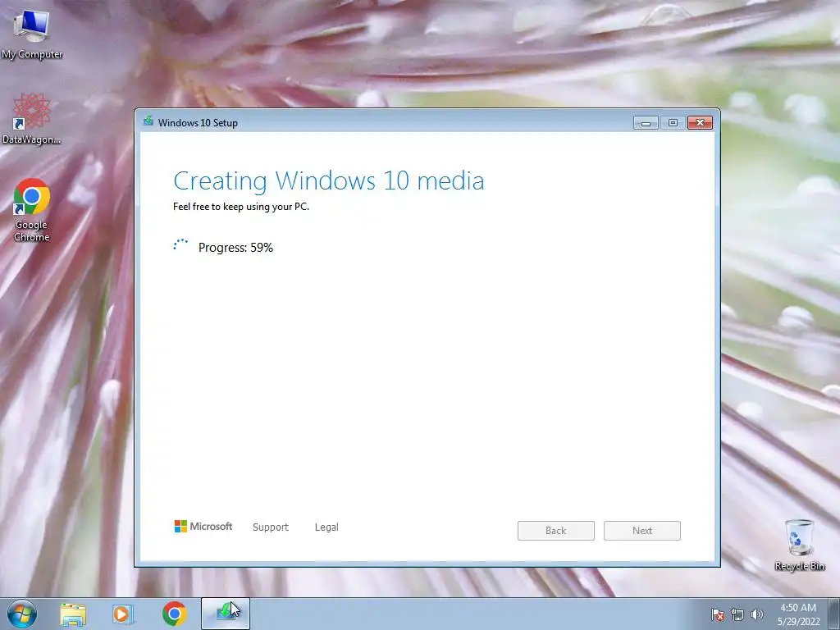
Task: Open the DataWagon desktop shortcut
Action: [x=32, y=118]
